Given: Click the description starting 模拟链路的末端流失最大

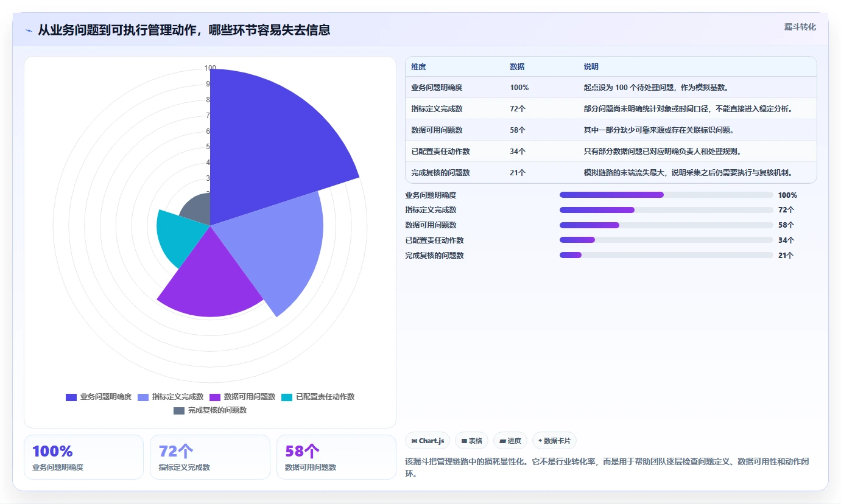Looking at the screenshot, I should (688, 173).
